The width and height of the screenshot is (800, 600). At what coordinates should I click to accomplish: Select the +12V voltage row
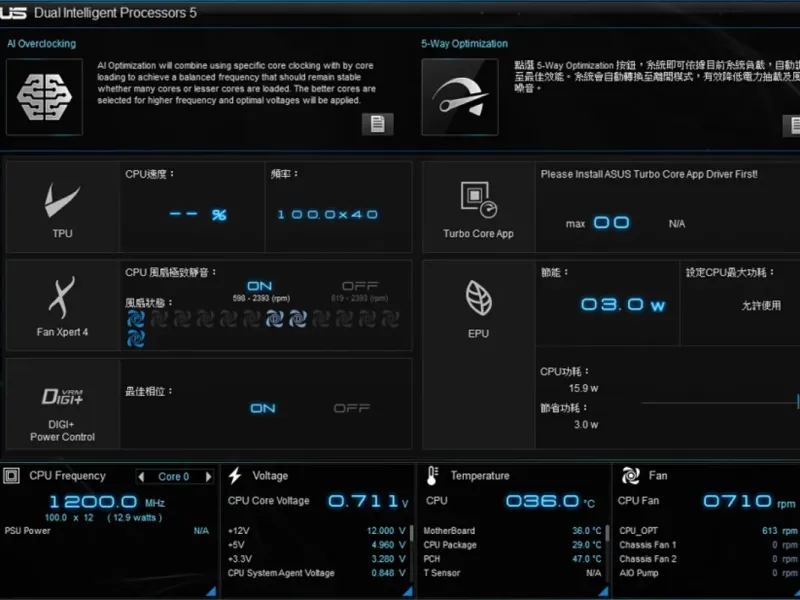click(317, 531)
